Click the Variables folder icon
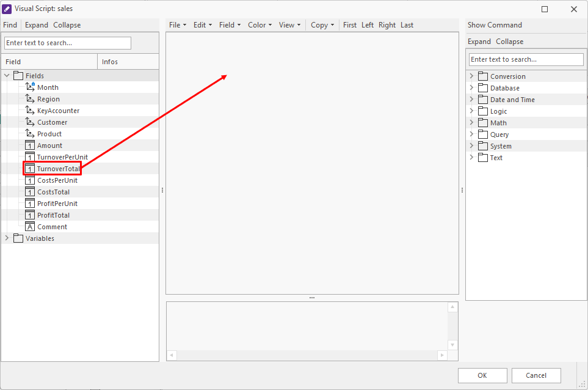 click(x=18, y=238)
